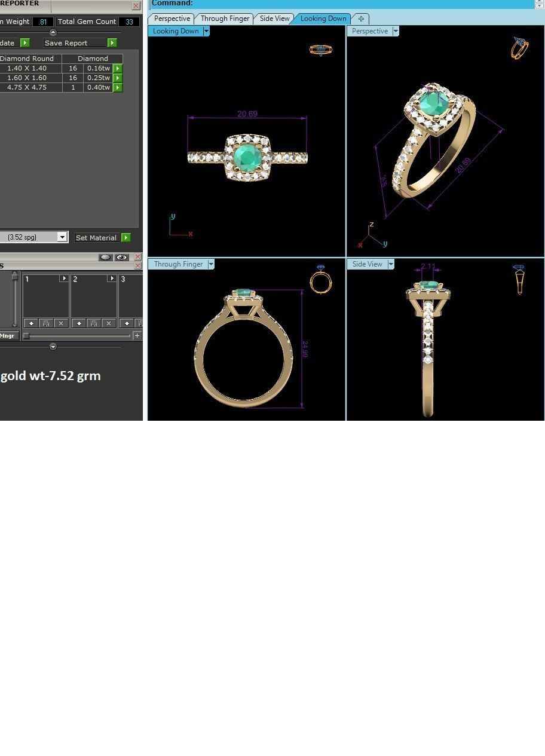Click vertical scrollbar beside slot 1

pyautogui.click(x=15, y=299)
